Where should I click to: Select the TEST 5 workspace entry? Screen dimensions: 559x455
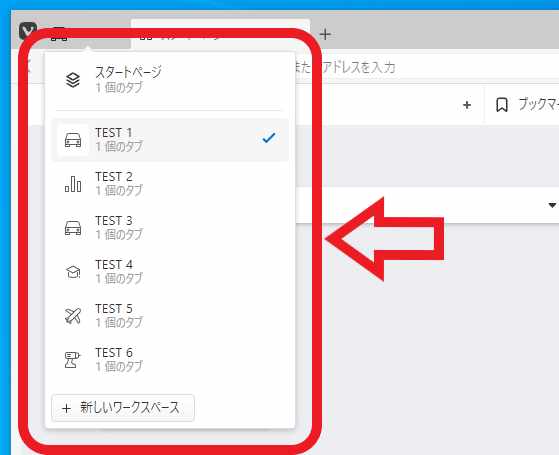[170, 316]
